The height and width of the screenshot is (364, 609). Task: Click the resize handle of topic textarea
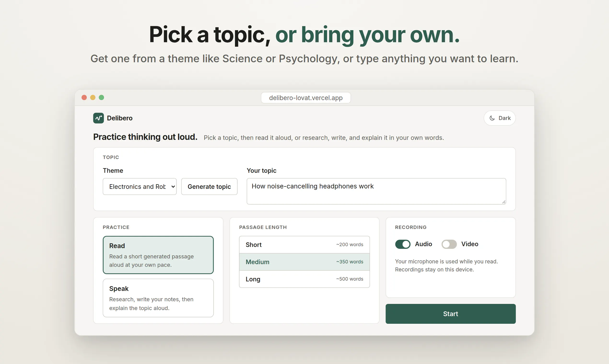[x=504, y=202]
